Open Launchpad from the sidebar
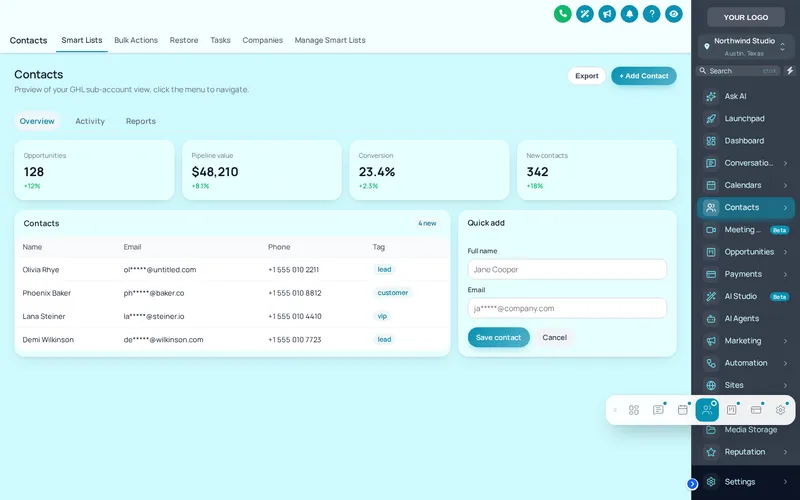The width and height of the screenshot is (800, 500). pyautogui.click(x=746, y=118)
